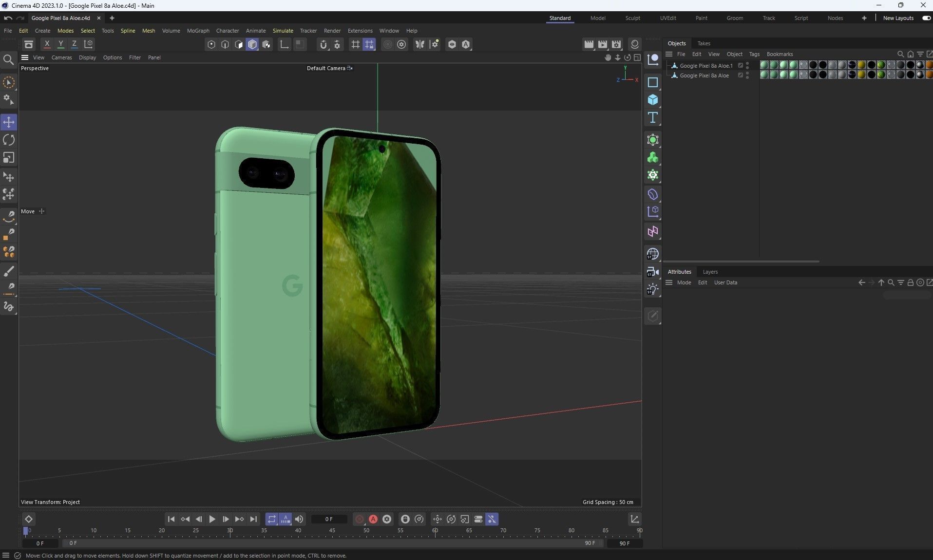Viewport: 933px width, 560px height.
Task: Click the project end frame field 90 F
Action: point(624,543)
